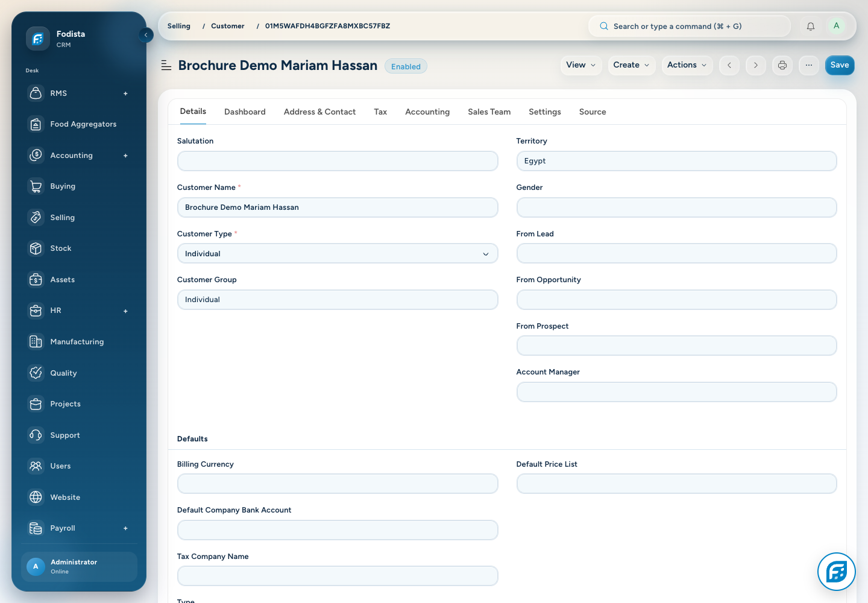Open the Customer Type dropdown
This screenshot has height=603, width=868.
(338, 254)
